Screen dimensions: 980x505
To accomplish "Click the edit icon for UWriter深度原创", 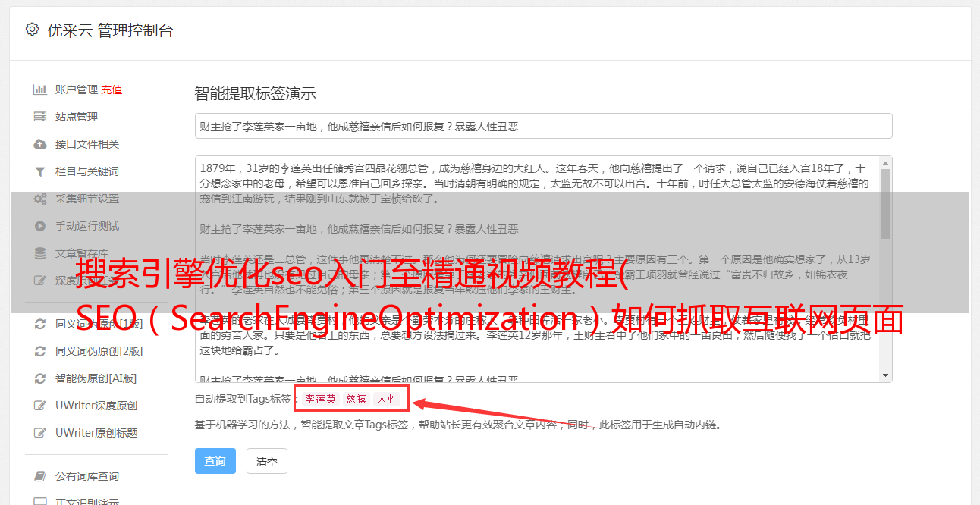I will pos(40,406).
